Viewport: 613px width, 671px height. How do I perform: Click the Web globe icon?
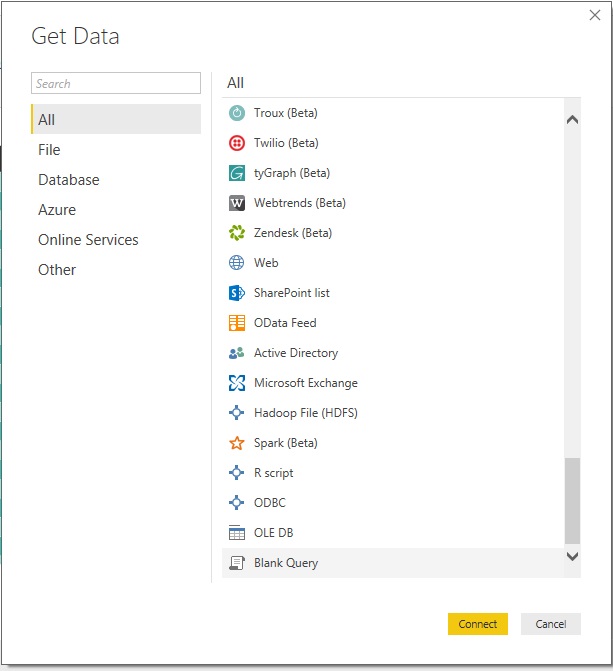coord(237,263)
